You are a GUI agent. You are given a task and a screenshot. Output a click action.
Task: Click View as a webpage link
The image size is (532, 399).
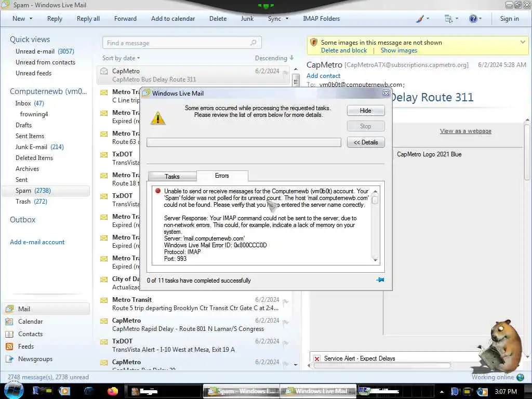[x=465, y=131]
